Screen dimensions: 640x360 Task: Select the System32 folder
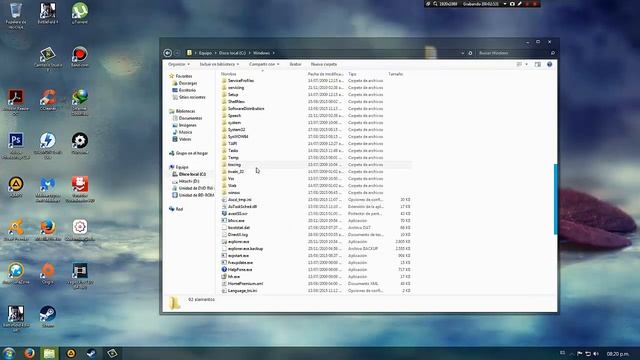pyautogui.click(x=236, y=129)
